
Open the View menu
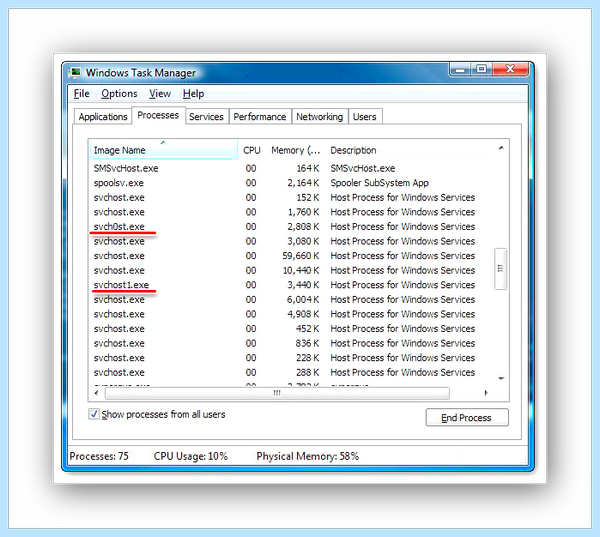click(x=160, y=94)
